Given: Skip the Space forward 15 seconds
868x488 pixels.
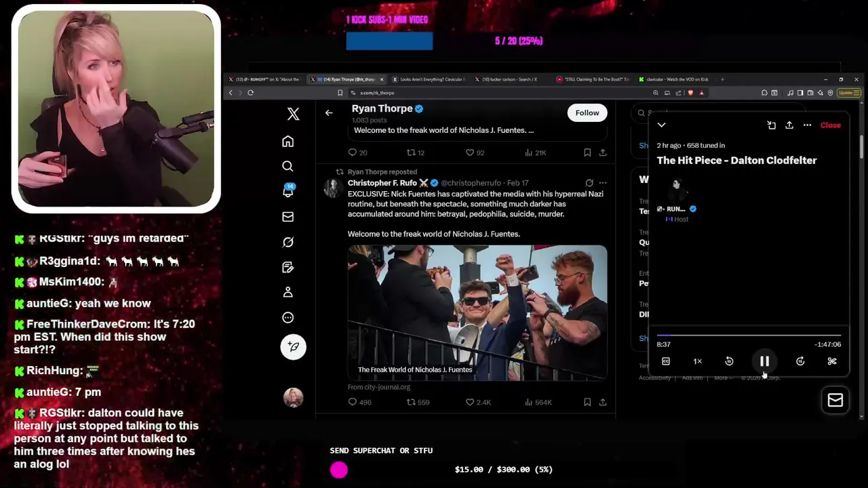Looking at the screenshot, I should point(800,361).
